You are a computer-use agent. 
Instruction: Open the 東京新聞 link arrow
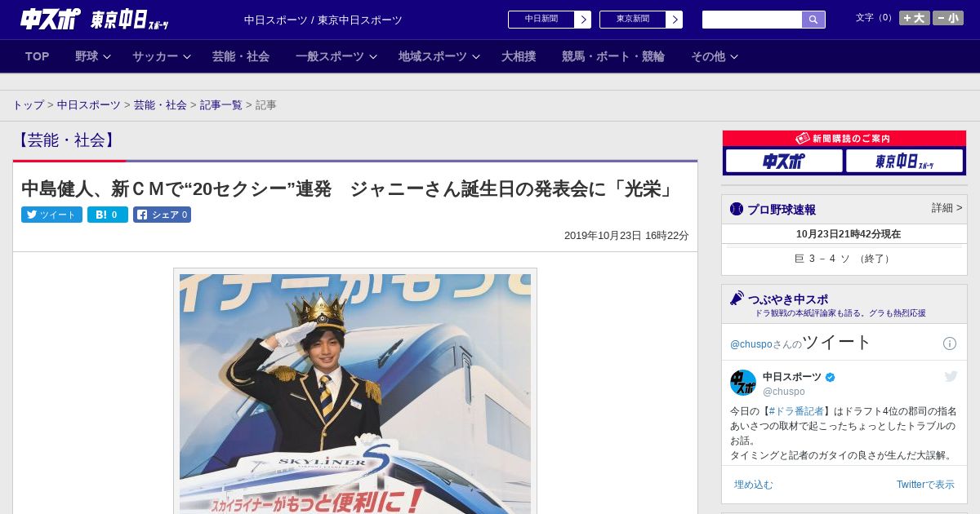click(x=675, y=20)
